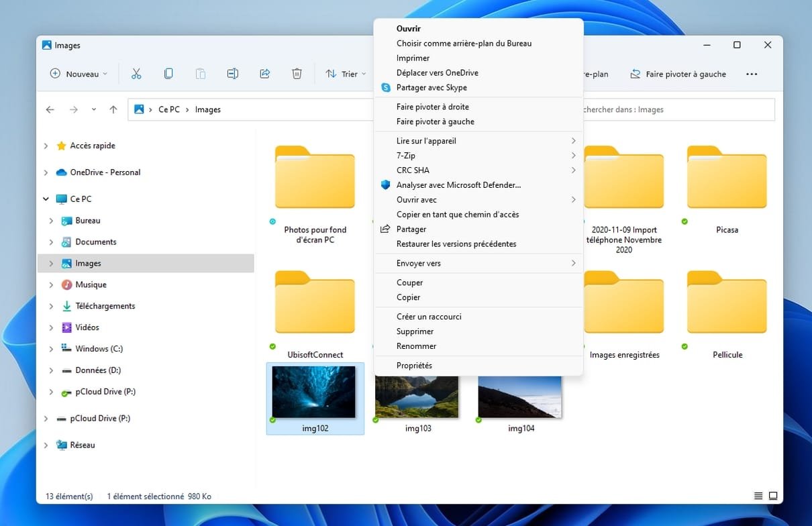Open Propriétés from the context menu
Viewport: 812px width, 526px height.
(x=478, y=366)
